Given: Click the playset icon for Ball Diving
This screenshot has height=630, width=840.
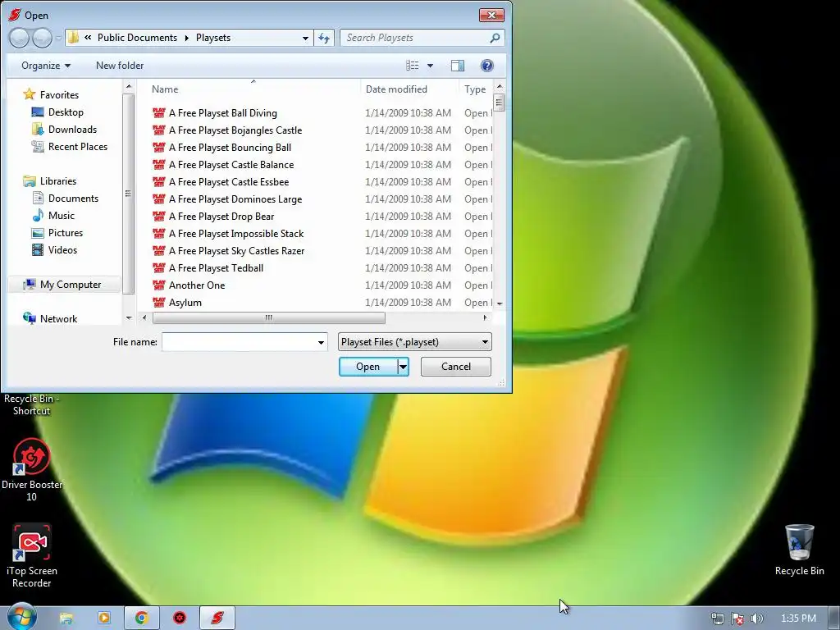Looking at the screenshot, I should tap(158, 113).
